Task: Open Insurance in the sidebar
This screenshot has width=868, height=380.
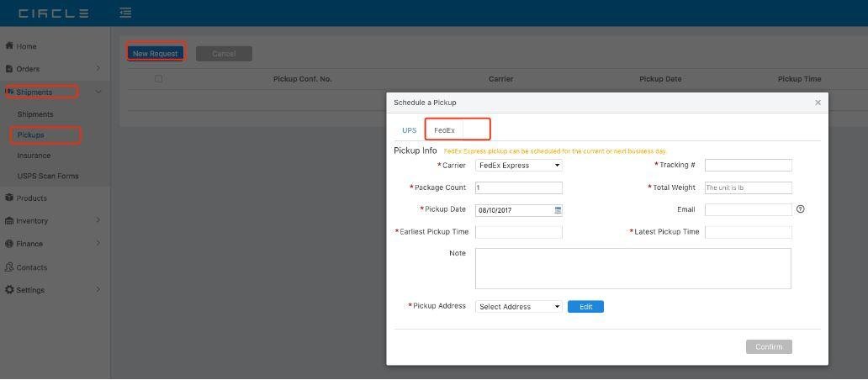Action: coord(34,156)
